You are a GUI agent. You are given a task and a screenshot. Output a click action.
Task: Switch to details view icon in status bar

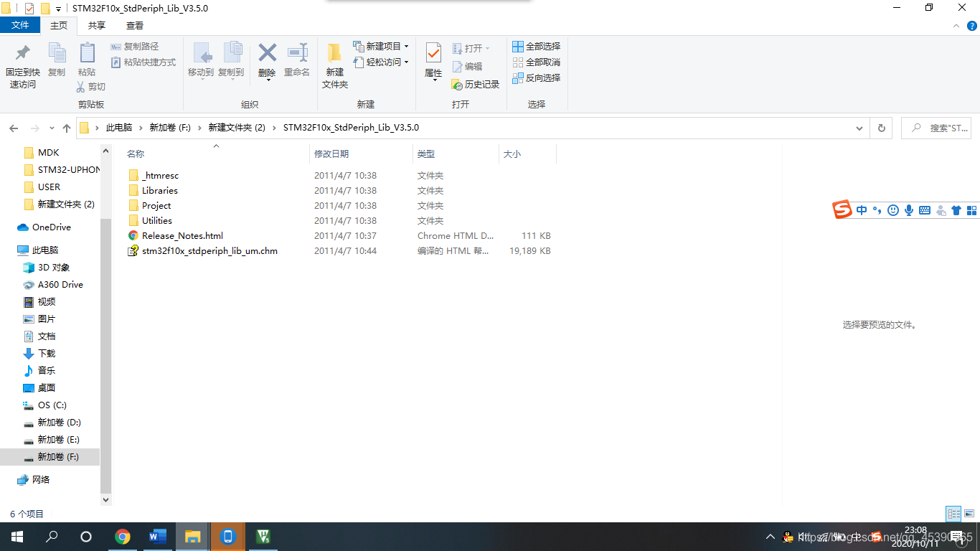[x=953, y=514]
